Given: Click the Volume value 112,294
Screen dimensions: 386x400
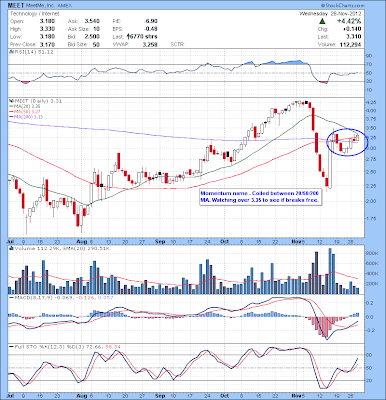Looking at the screenshot, I should [350, 44].
